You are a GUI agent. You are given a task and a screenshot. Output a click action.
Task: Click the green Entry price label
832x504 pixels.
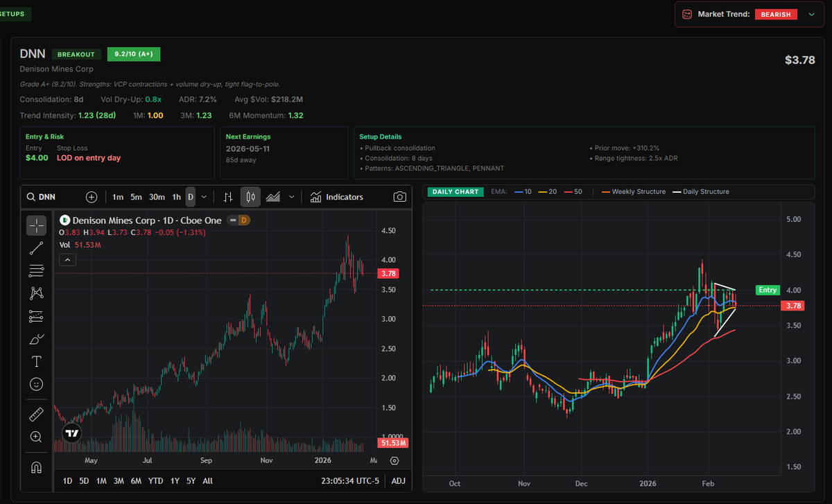click(x=768, y=290)
